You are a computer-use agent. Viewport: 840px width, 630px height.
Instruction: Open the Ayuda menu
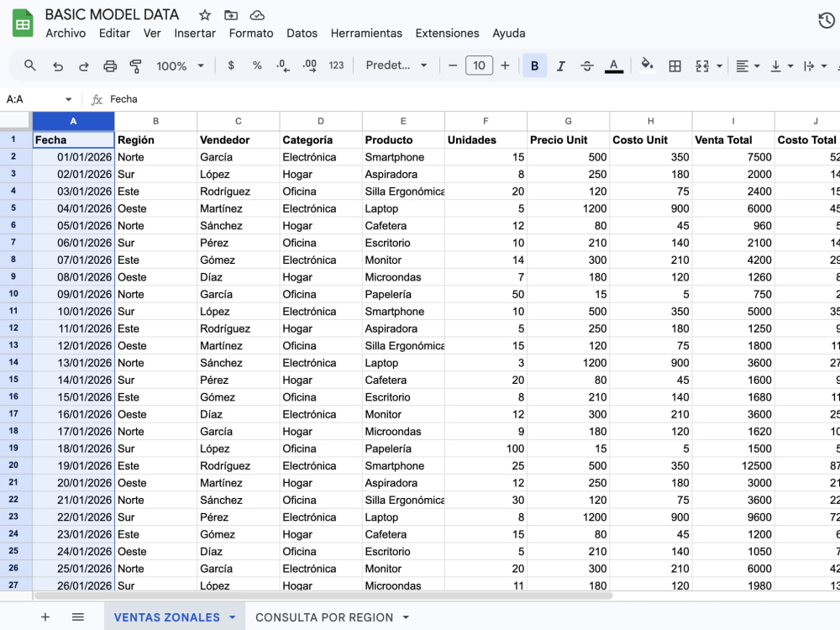click(x=508, y=34)
